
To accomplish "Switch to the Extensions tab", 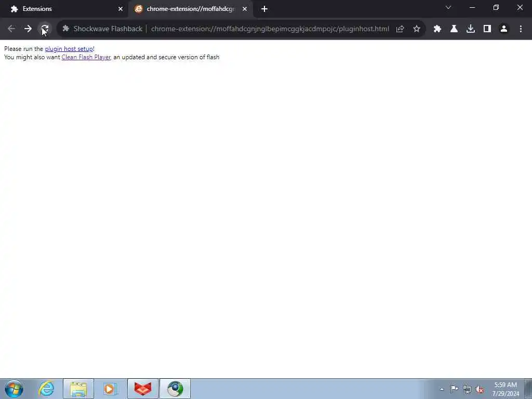I will coord(64,9).
